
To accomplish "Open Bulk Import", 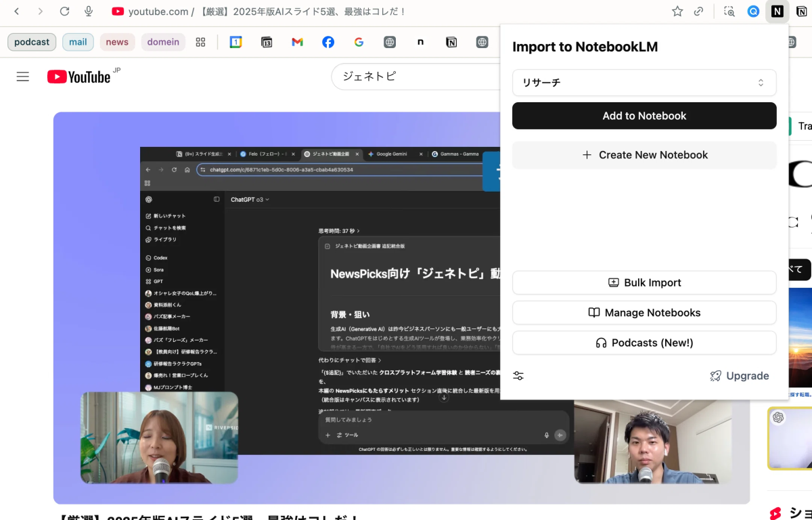I will (x=644, y=283).
